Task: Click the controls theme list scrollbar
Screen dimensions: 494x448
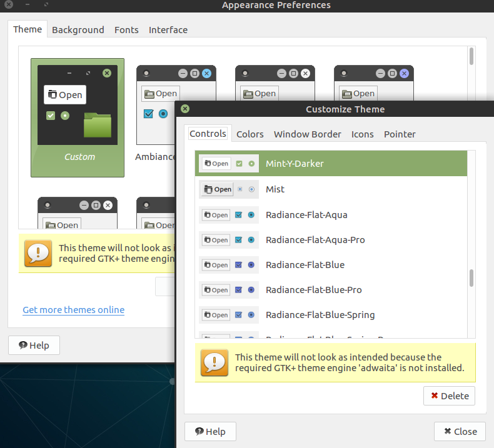Action: [471, 277]
